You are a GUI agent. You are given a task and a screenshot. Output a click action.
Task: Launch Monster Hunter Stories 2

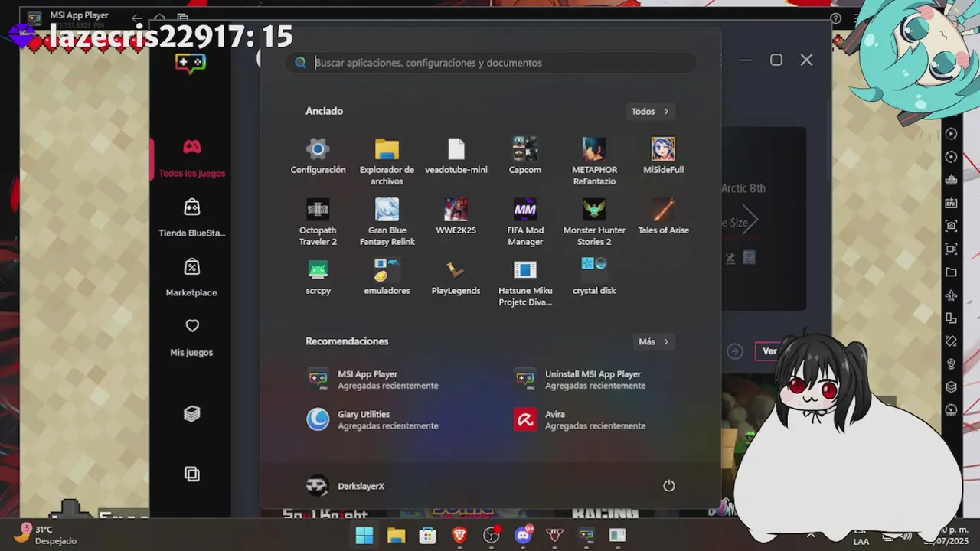594,222
